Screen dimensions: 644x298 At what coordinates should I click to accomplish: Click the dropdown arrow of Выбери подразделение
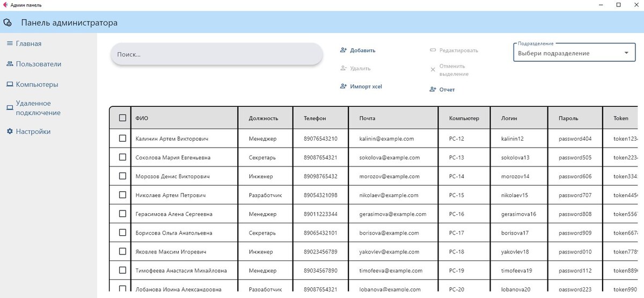[x=626, y=53]
